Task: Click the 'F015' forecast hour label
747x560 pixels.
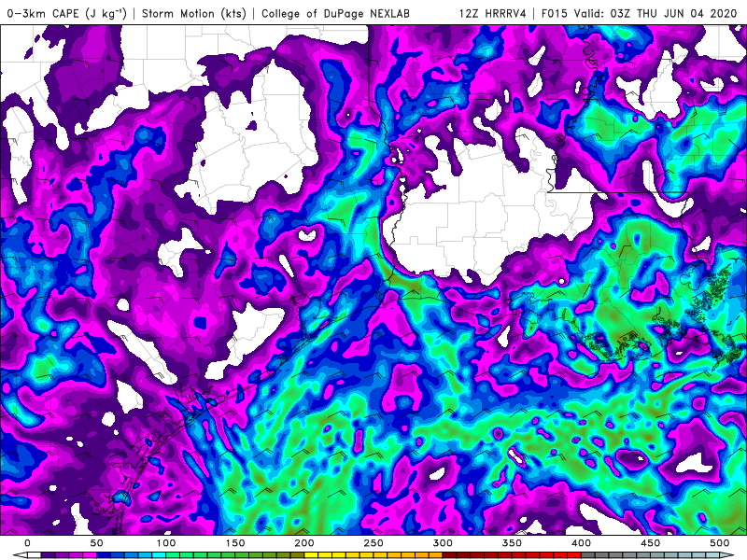Action: (556, 13)
